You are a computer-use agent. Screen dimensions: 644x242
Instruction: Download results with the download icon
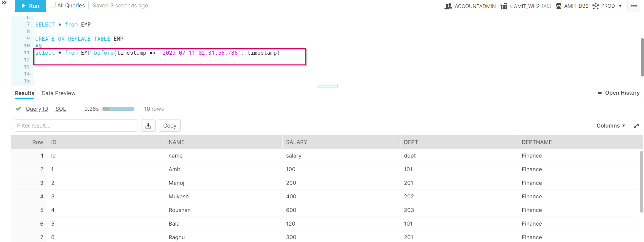coord(148,126)
